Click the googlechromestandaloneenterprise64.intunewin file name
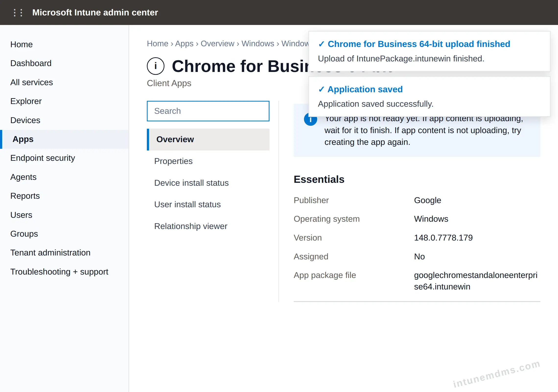The width and height of the screenshot is (558, 392). [476, 281]
